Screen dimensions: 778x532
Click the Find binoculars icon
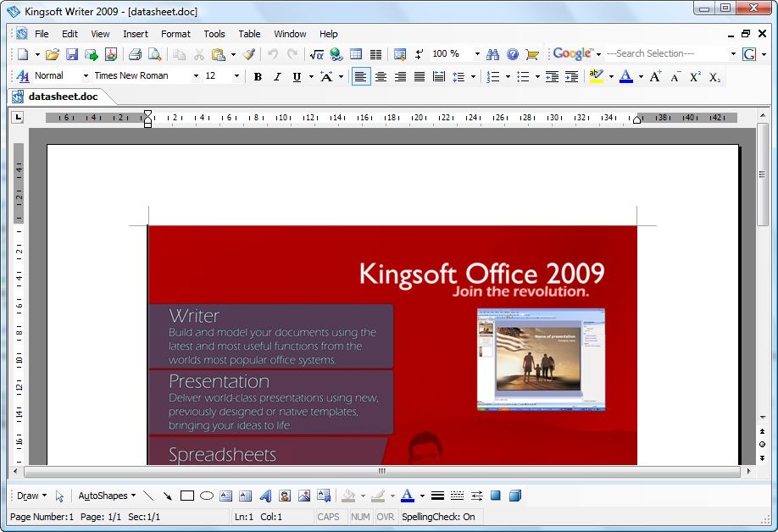(x=492, y=54)
